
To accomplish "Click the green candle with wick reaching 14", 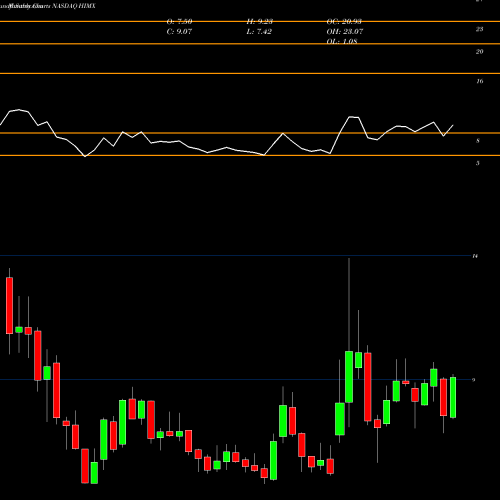I will tap(349, 377).
